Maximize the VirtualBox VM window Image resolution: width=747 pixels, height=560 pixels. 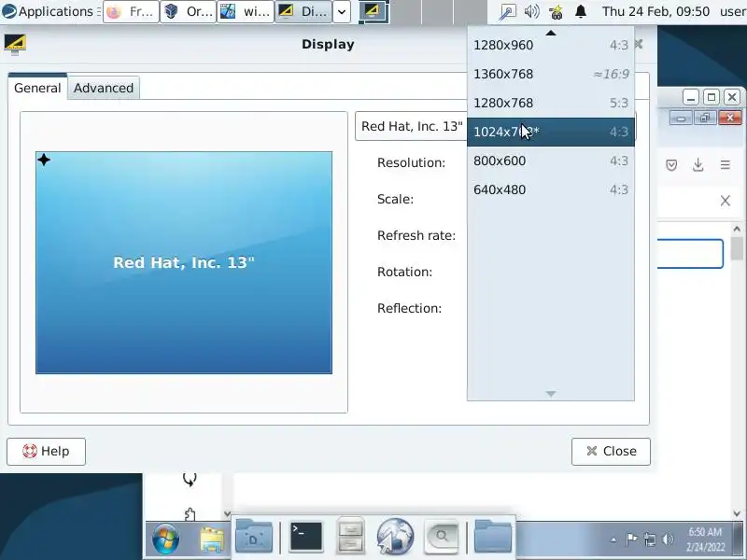(x=712, y=98)
